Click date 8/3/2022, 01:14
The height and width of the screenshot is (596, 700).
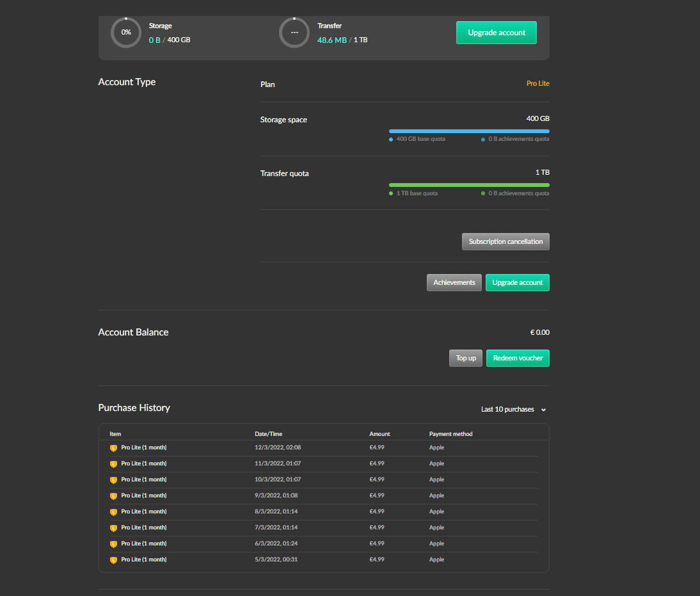[276, 511]
